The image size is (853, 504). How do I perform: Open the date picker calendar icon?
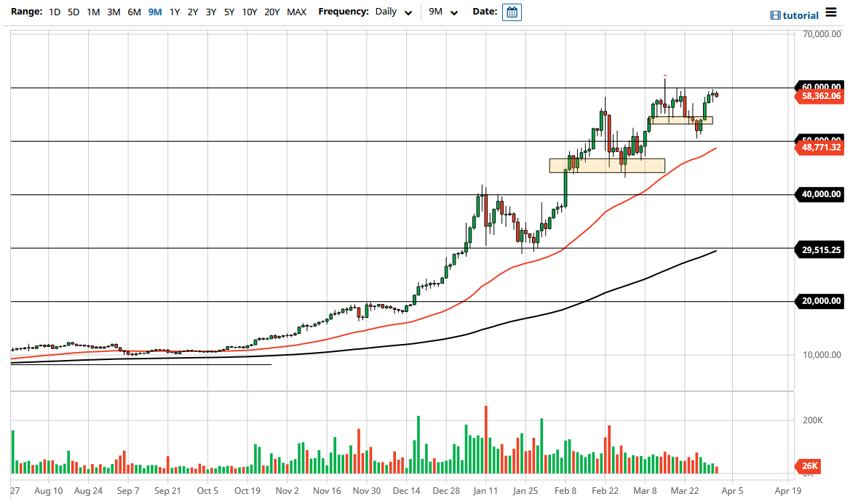pos(512,12)
